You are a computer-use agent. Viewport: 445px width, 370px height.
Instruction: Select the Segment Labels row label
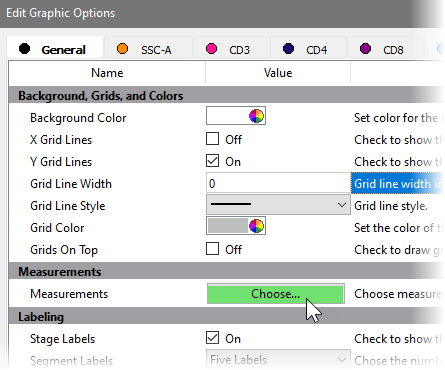click(x=71, y=361)
